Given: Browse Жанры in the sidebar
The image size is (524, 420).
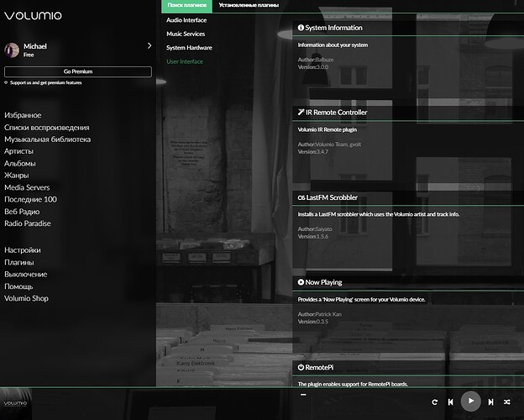Looking at the screenshot, I should (17, 176).
